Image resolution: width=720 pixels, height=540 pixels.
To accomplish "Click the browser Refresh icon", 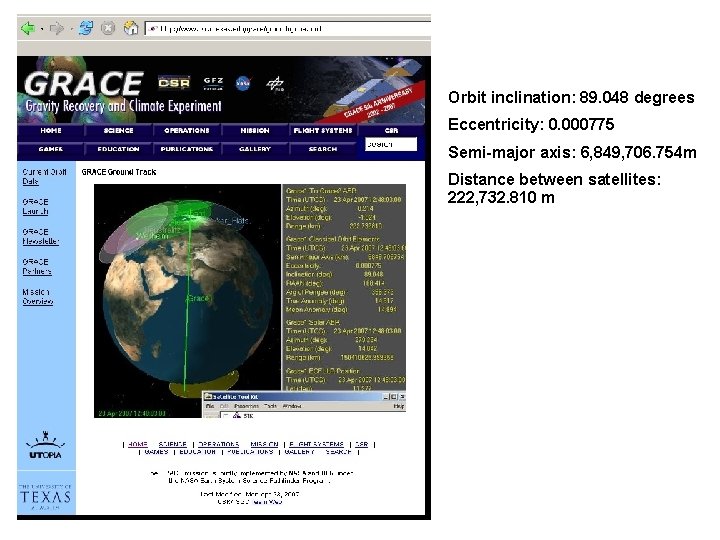I will coord(85,28).
